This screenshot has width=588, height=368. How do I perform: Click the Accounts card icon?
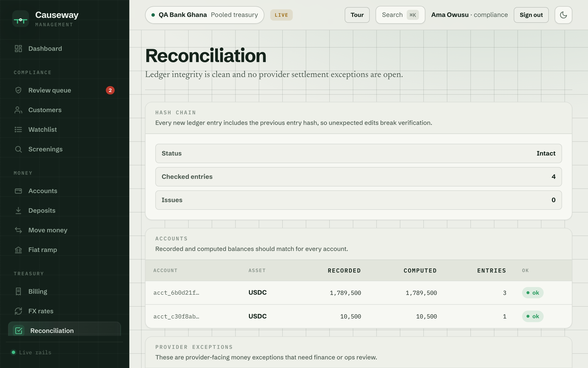18,191
